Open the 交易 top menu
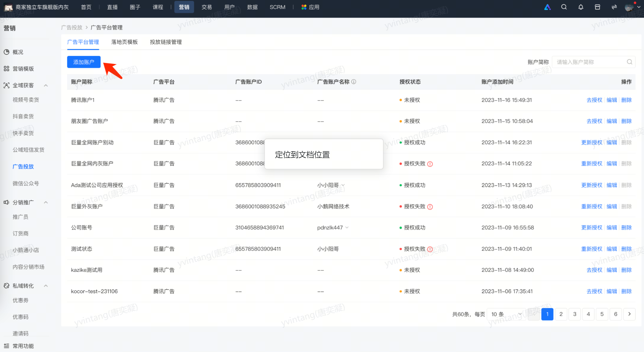Image resolution: width=644 pixels, height=352 pixels. pyautogui.click(x=207, y=7)
